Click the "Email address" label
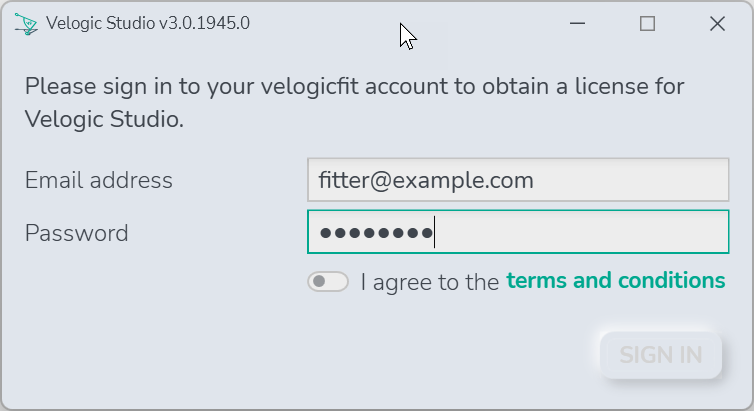This screenshot has width=754, height=411. click(x=99, y=180)
